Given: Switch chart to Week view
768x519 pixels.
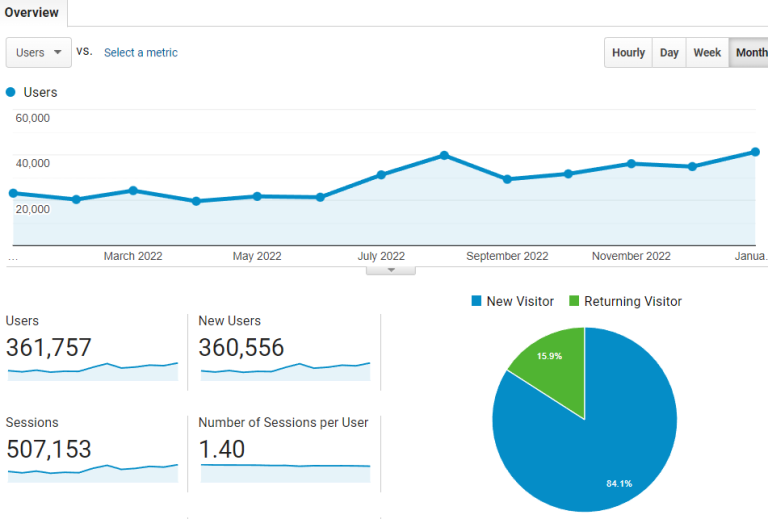Looking at the screenshot, I should point(707,53).
